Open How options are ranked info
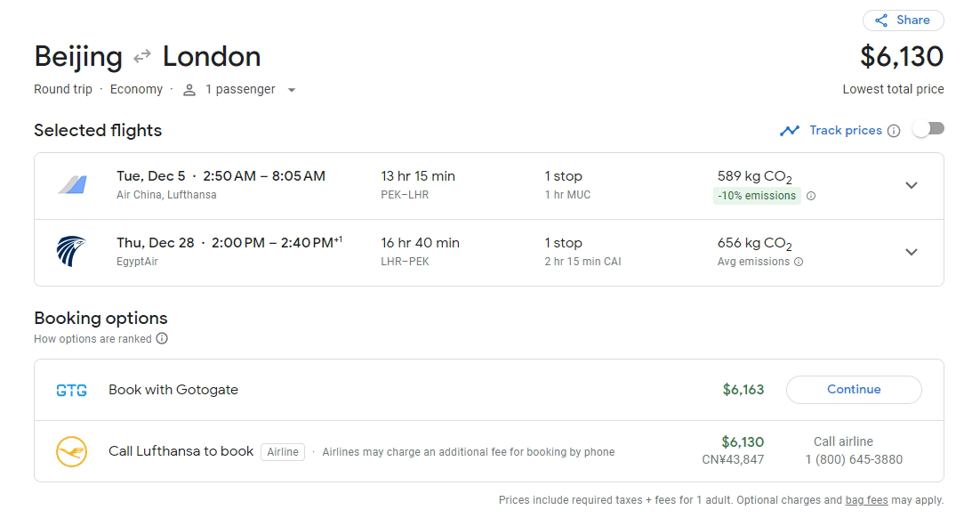 coord(162,338)
